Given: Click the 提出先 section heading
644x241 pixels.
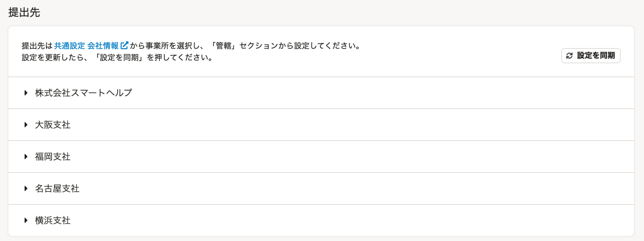Looking at the screenshot, I should tap(24, 12).
